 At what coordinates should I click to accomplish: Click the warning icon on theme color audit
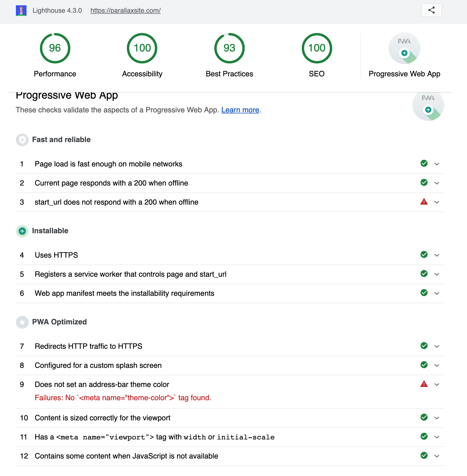[x=424, y=384]
